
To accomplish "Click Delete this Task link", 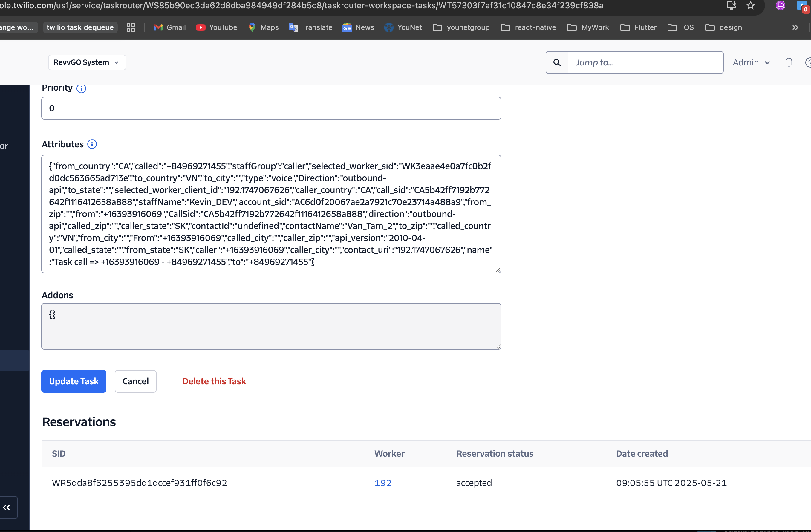I will 214,381.
